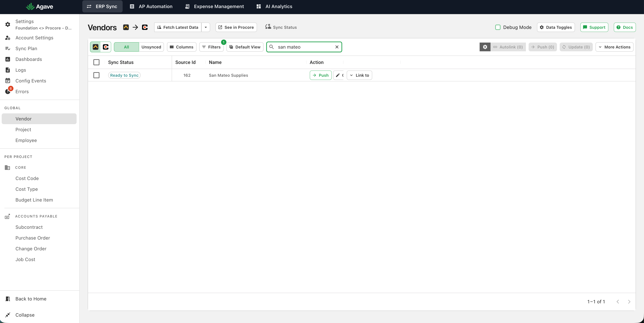Click the Sync Status column header

click(x=121, y=62)
